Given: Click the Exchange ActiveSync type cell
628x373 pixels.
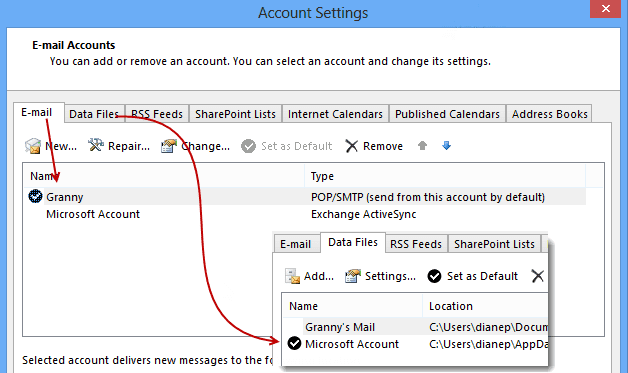Looking at the screenshot, I should 364,214.
